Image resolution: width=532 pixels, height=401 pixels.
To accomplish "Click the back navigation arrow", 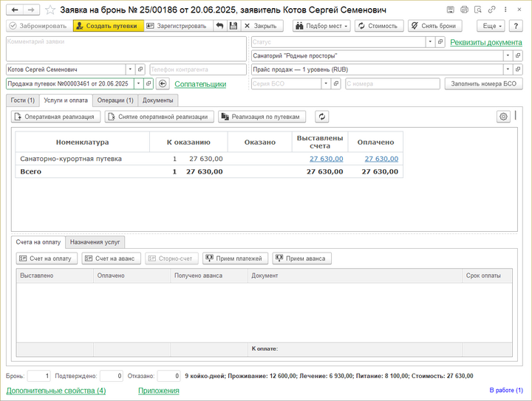I will point(15,10).
